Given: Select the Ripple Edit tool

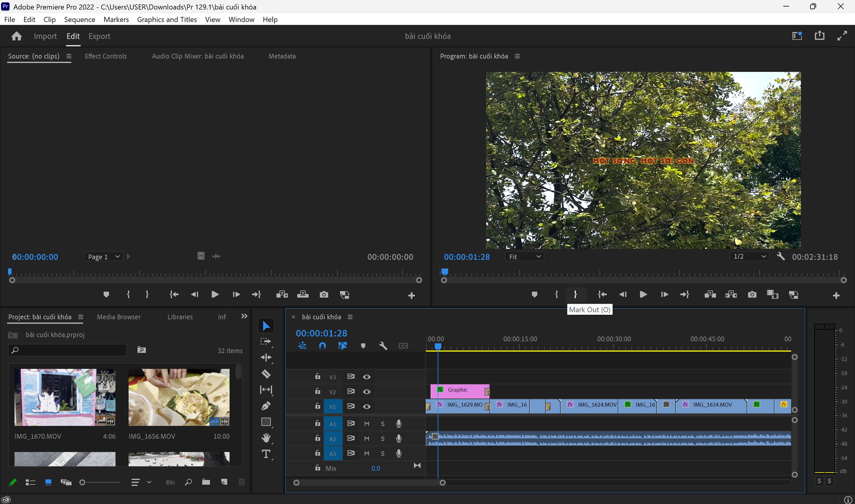Looking at the screenshot, I should click(x=266, y=357).
